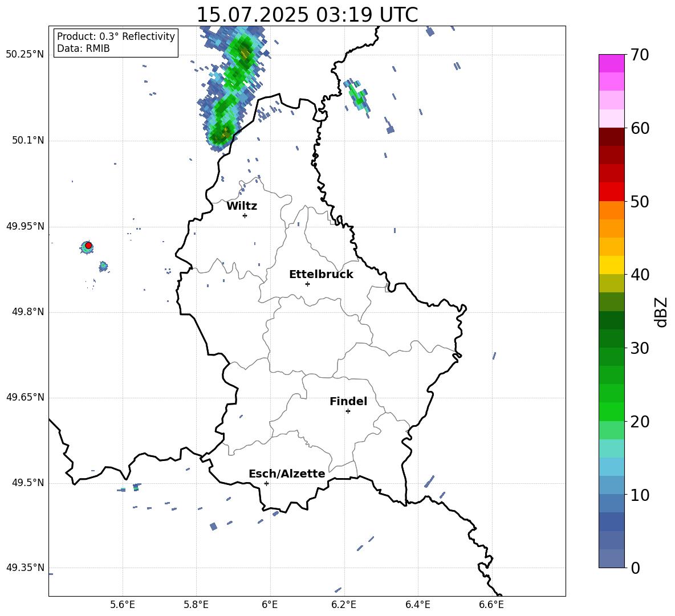The height and width of the screenshot is (616, 675).
Task: Click the 60 colorbar tick label
Action: (x=640, y=128)
